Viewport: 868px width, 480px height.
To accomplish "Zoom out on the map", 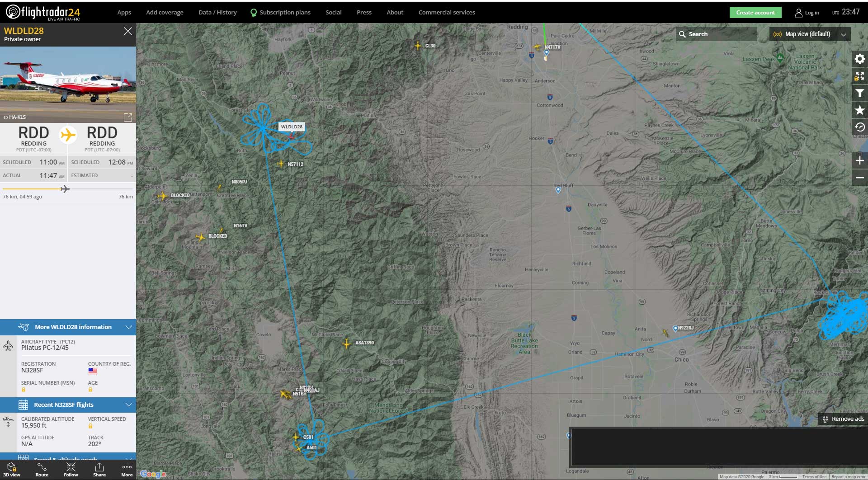I will (859, 178).
